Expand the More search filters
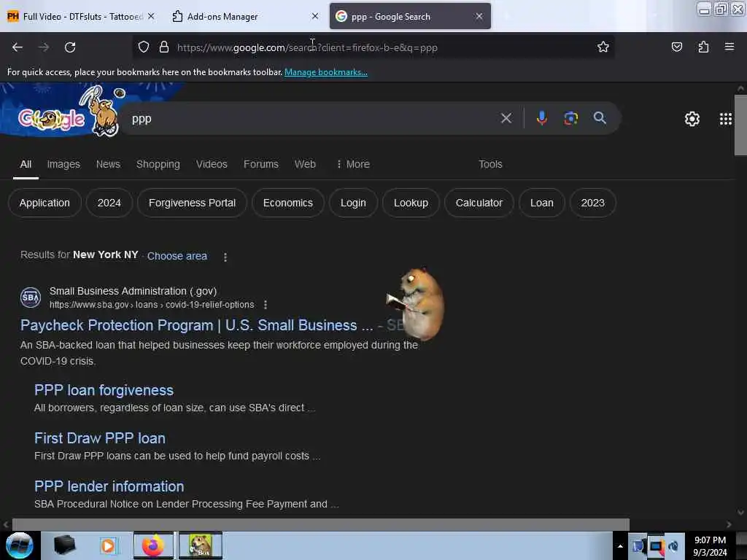This screenshot has height=560, width=747. pyautogui.click(x=353, y=164)
